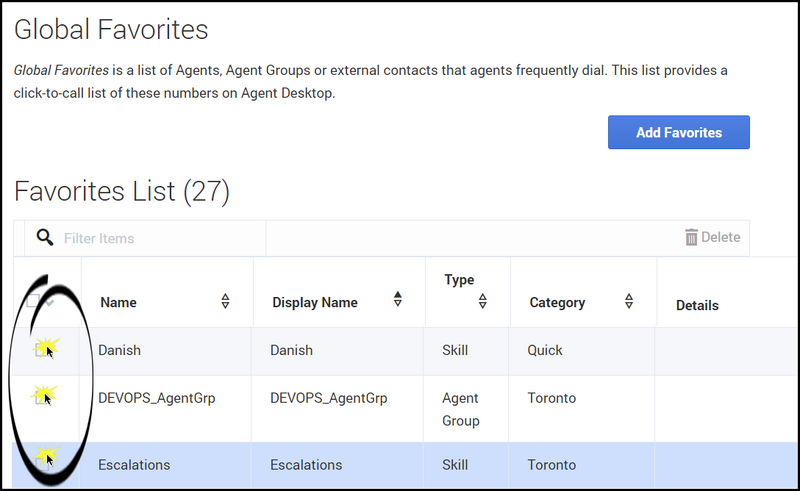Click Toronto category in the Escalations row
The height and width of the screenshot is (491, 800).
tap(552, 464)
